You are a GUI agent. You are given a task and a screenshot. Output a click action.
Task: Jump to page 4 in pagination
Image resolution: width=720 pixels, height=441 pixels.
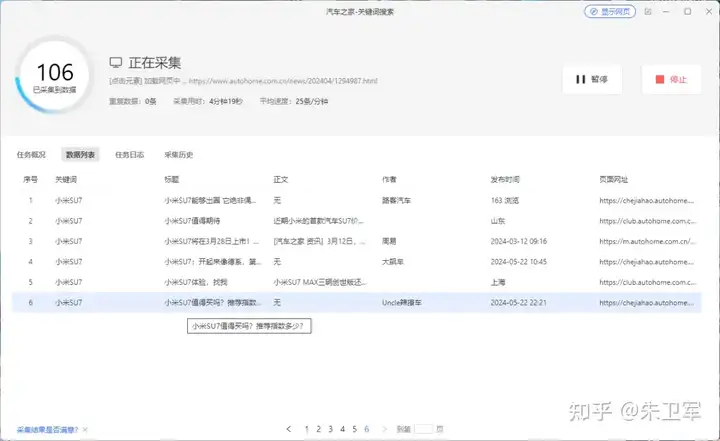click(342, 429)
